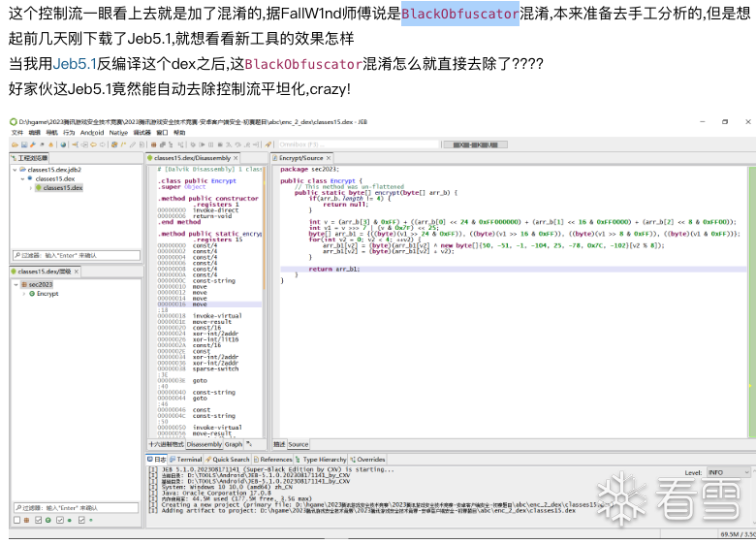Click the 69.5M memory status indicator
Viewport: 756px width, 544px height.
(x=738, y=534)
